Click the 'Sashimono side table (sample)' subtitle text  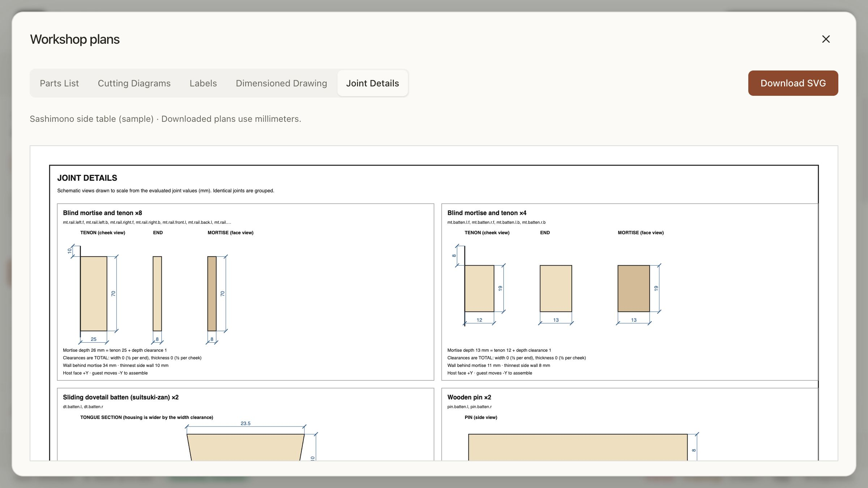[92, 119]
